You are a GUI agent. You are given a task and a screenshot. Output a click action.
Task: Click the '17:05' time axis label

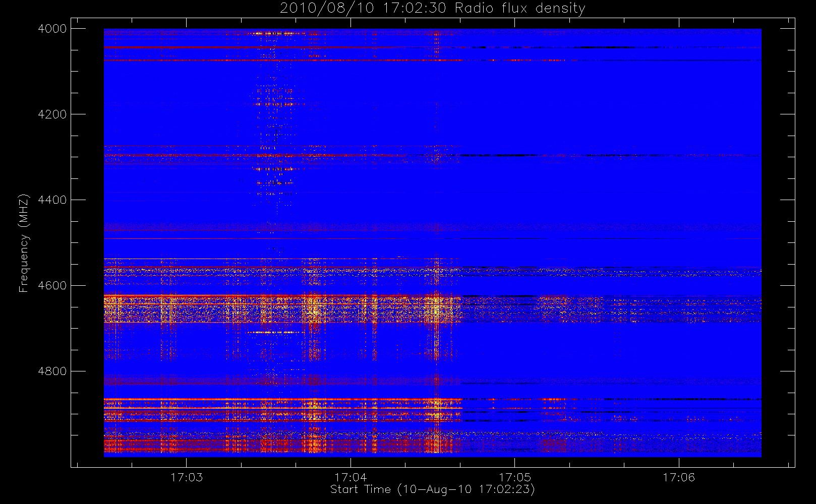(x=515, y=477)
